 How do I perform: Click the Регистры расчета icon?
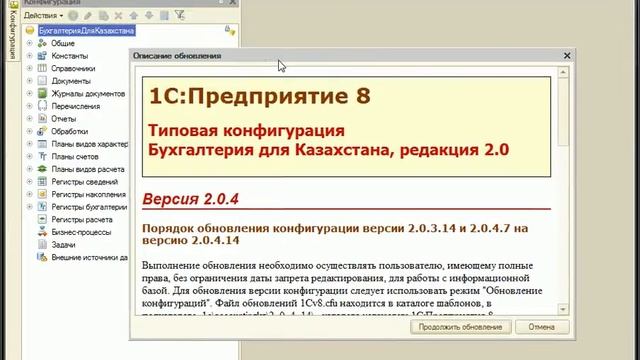(42, 219)
